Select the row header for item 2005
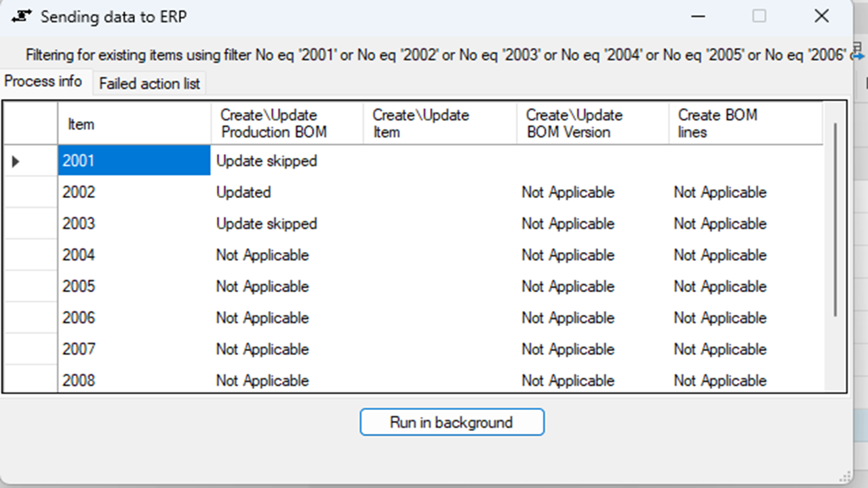The width and height of the screenshot is (868, 488). pyautogui.click(x=31, y=287)
